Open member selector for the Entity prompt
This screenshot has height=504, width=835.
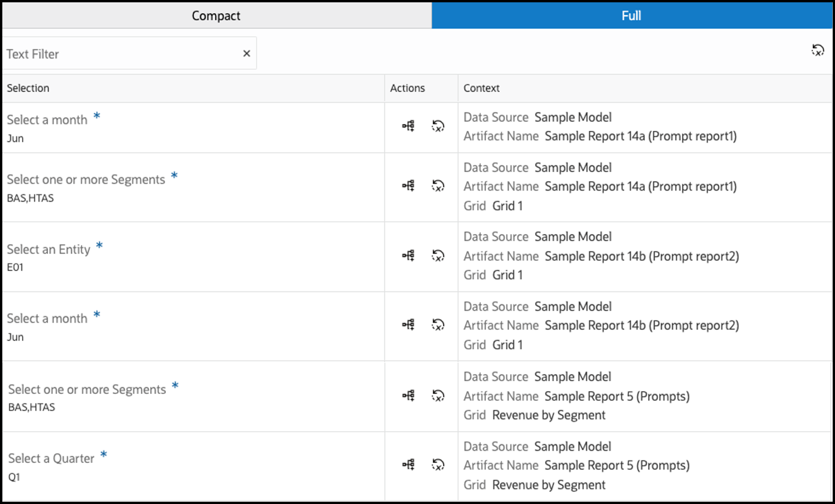[x=408, y=255]
